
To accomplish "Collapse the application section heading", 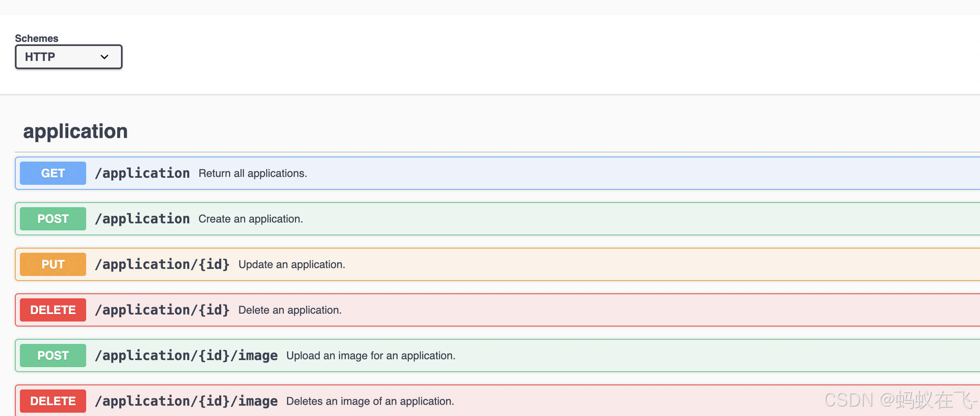I will [75, 131].
